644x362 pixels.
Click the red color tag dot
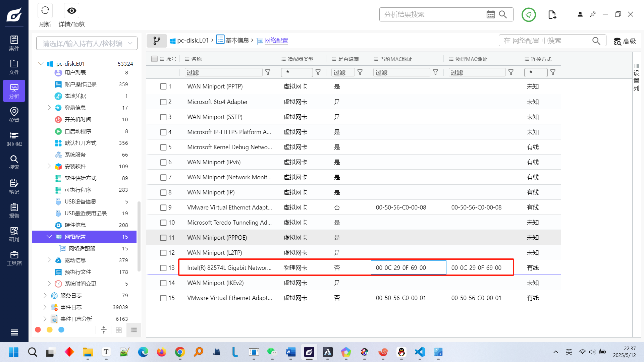pos(38,330)
